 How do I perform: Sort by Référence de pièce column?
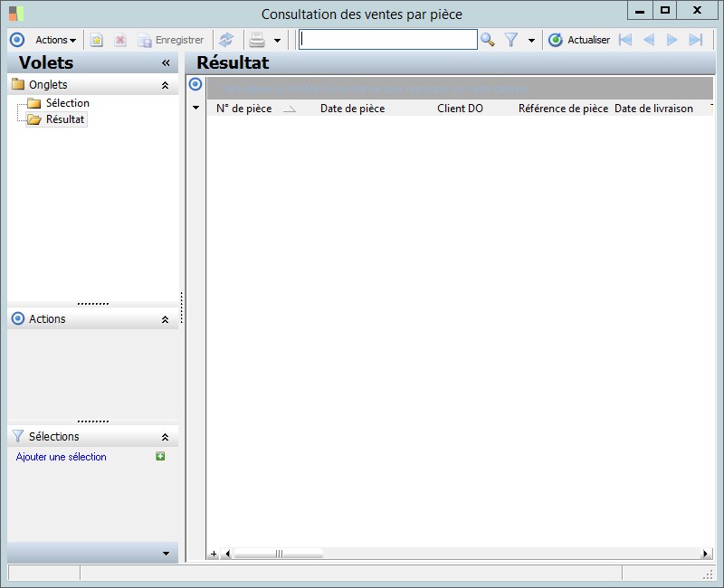(x=563, y=109)
